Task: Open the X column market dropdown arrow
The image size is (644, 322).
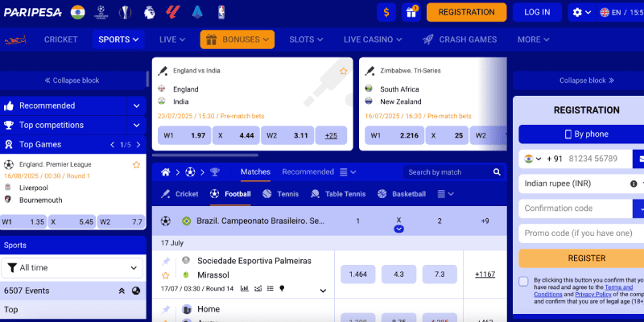Action: pyautogui.click(x=398, y=229)
